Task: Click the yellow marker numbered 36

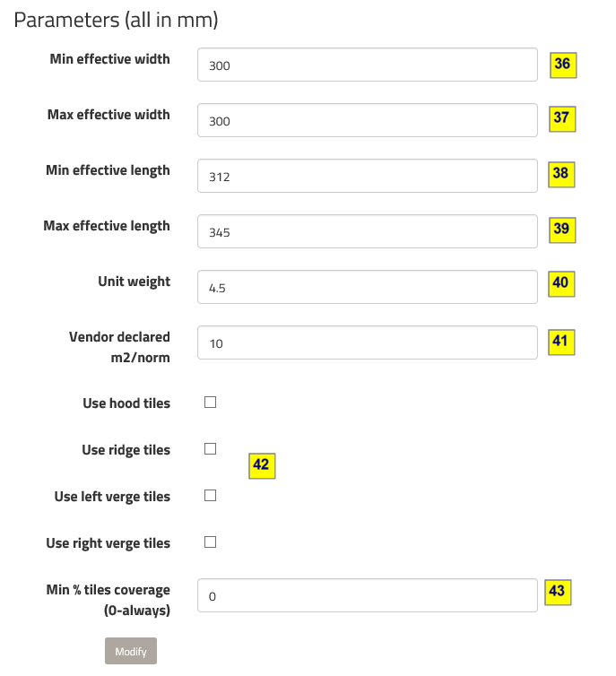Action: [x=561, y=65]
